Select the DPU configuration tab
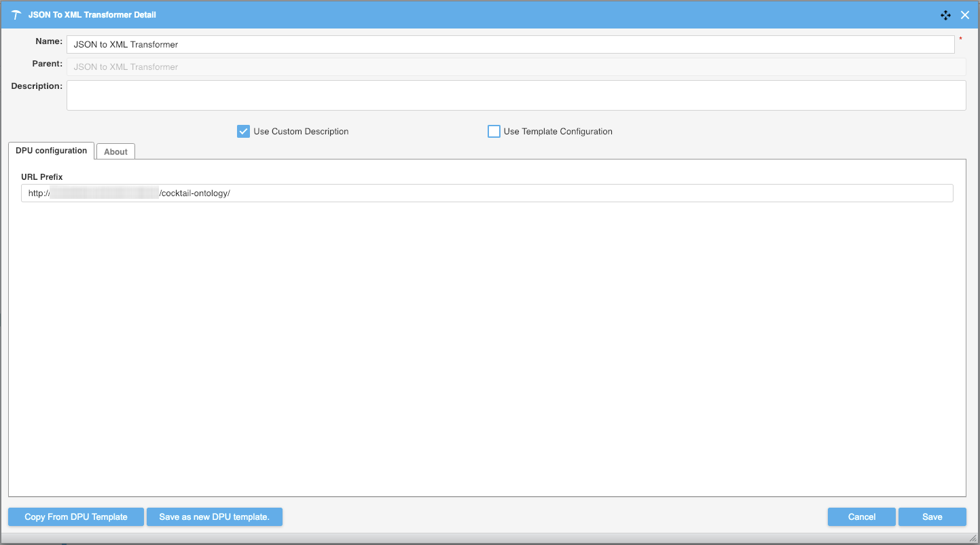Screen dimensions: 980x545 tap(51, 151)
